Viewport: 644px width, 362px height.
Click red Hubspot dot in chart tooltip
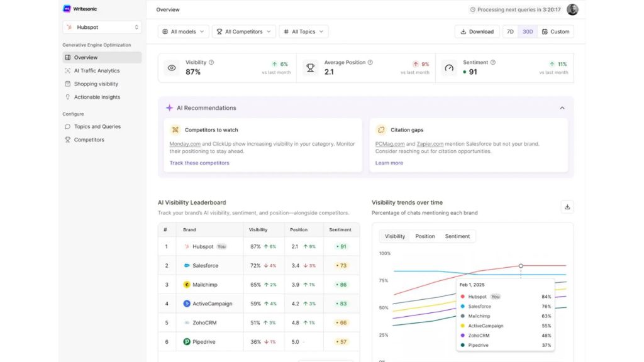462,297
